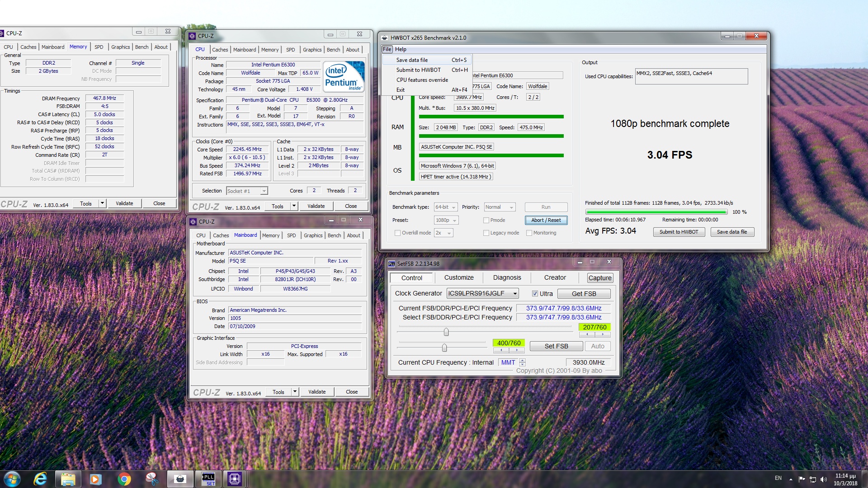This screenshot has height=488, width=868.
Task: Open the network tray icon
Action: point(812,479)
